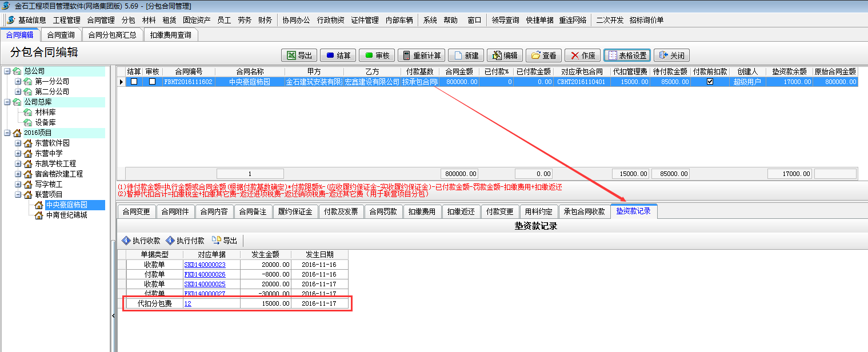Uncheck the 付款前扣款 checkbox
The height and width of the screenshot is (352, 868).
click(x=710, y=82)
